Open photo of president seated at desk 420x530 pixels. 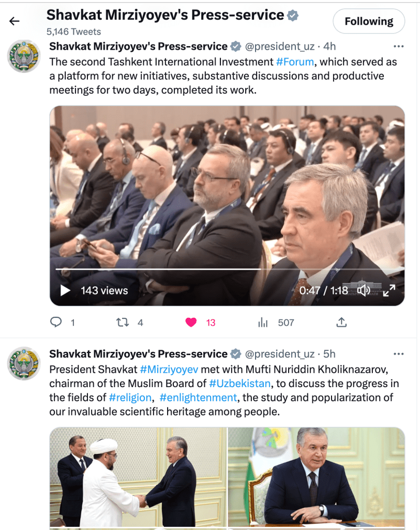point(316,477)
